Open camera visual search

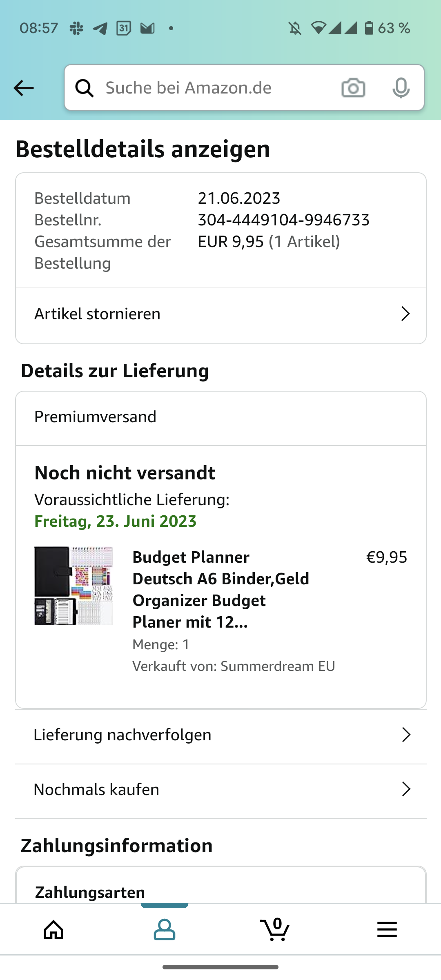(x=353, y=88)
